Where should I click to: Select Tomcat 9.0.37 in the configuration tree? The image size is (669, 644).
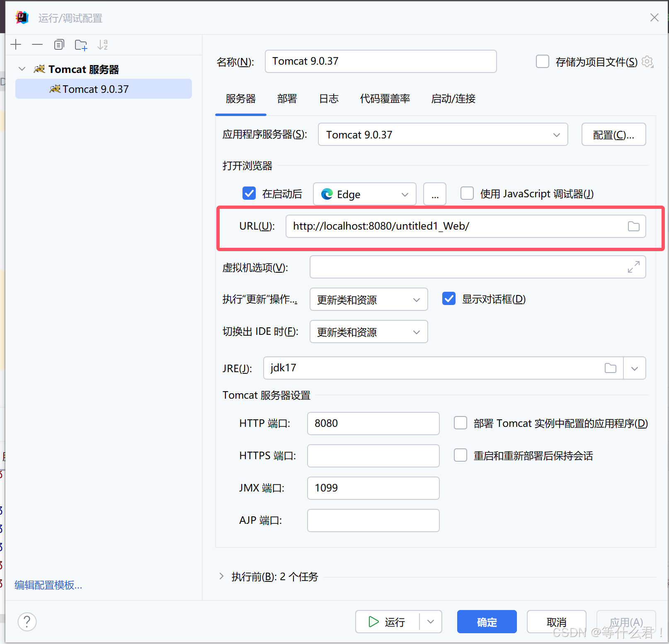[104, 89]
